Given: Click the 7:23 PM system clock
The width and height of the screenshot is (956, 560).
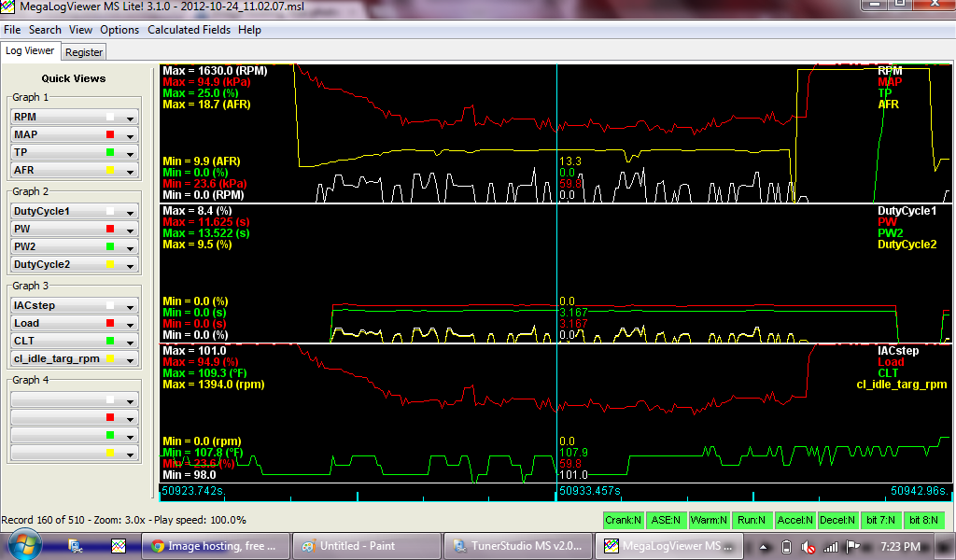Looking at the screenshot, I should pos(901,547).
